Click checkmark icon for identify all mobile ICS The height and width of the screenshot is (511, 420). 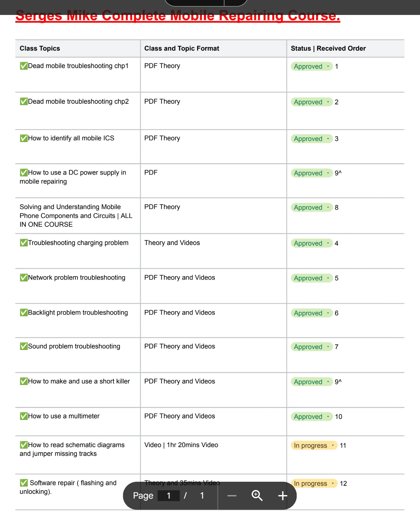point(24,138)
